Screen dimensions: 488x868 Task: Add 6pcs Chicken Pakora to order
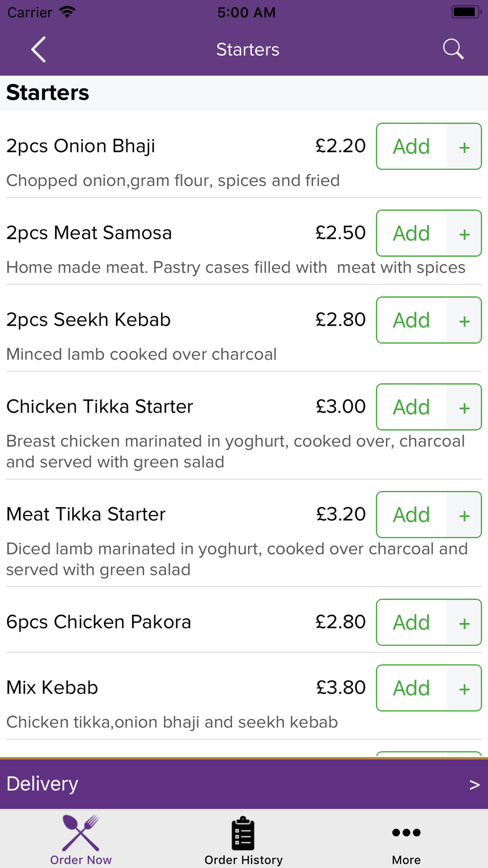(x=411, y=622)
